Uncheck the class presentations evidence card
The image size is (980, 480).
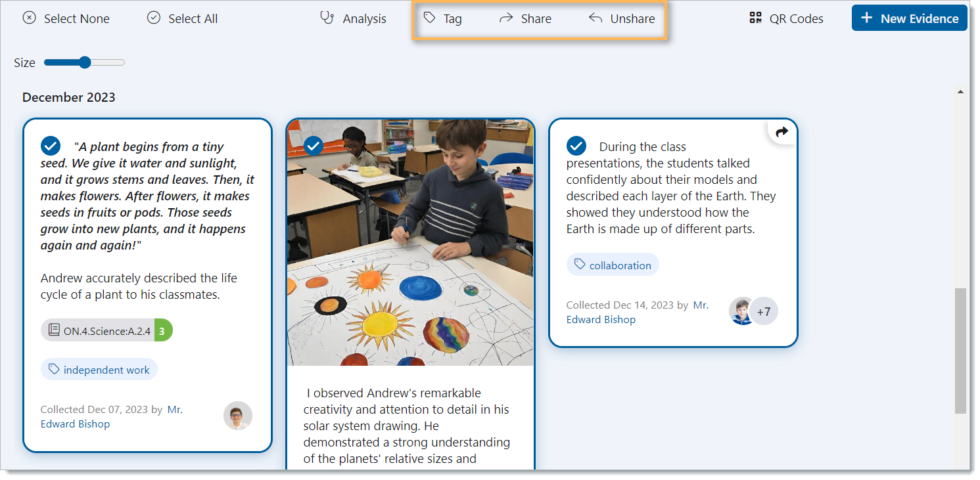tap(576, 146)
